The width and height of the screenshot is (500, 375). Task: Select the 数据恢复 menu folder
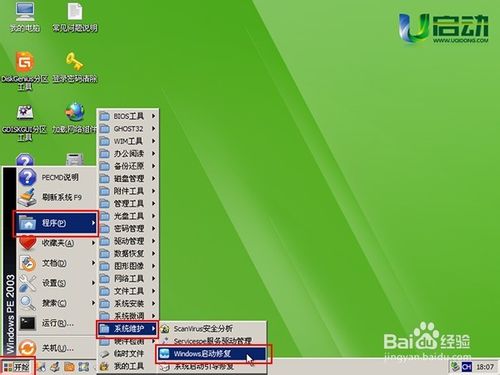coord(128,253)
